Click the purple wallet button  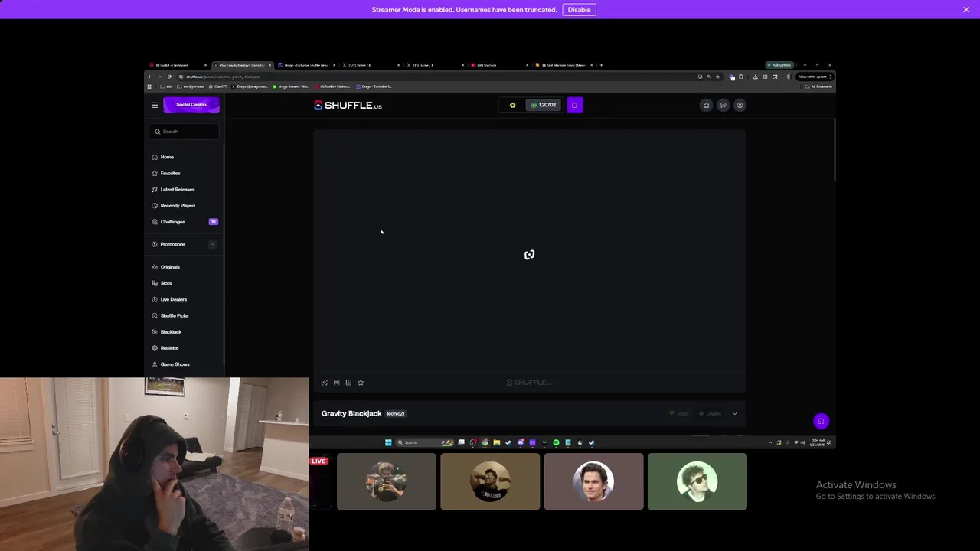click(575, 105)
